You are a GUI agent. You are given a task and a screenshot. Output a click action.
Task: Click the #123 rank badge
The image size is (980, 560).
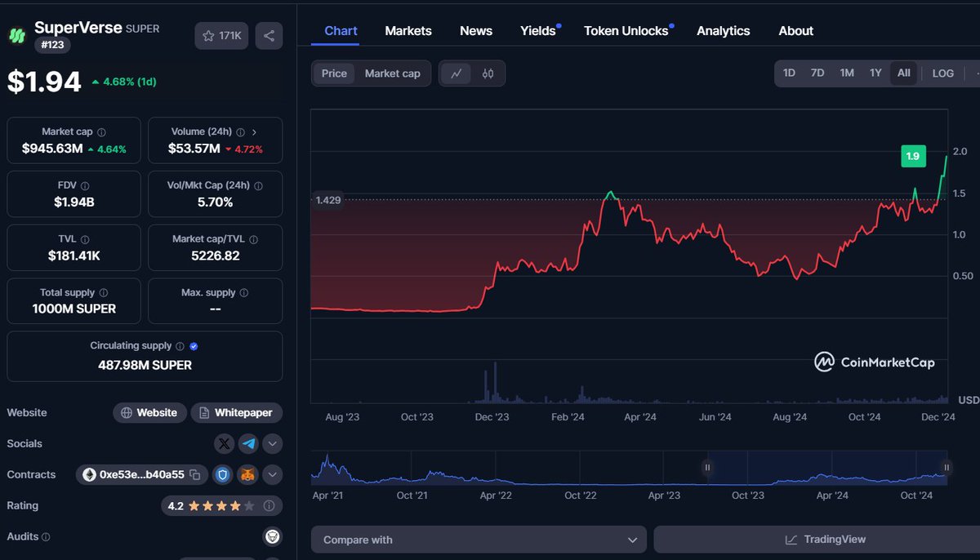point(52,45)
